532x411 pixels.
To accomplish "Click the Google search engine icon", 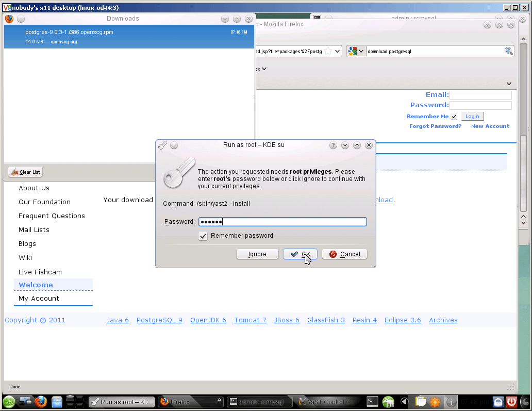I will [353, 51].
